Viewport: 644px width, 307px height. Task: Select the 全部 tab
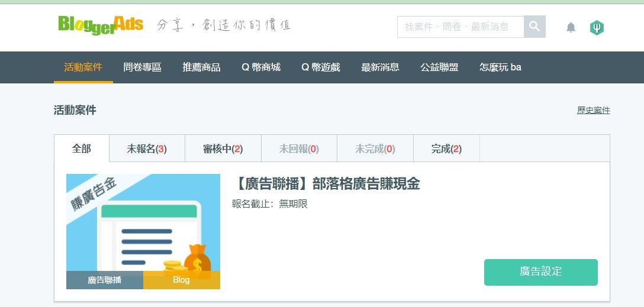pyautogui.click(x=82, y=148)
